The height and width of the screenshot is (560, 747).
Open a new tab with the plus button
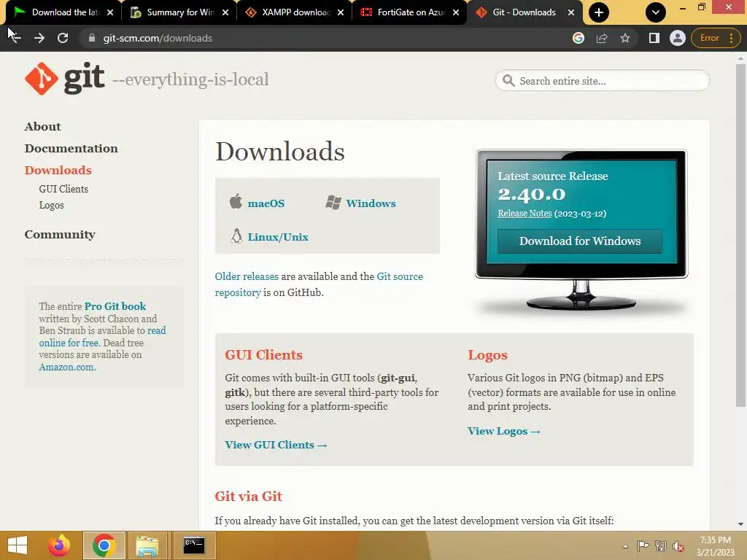click(x=599, y=12)
